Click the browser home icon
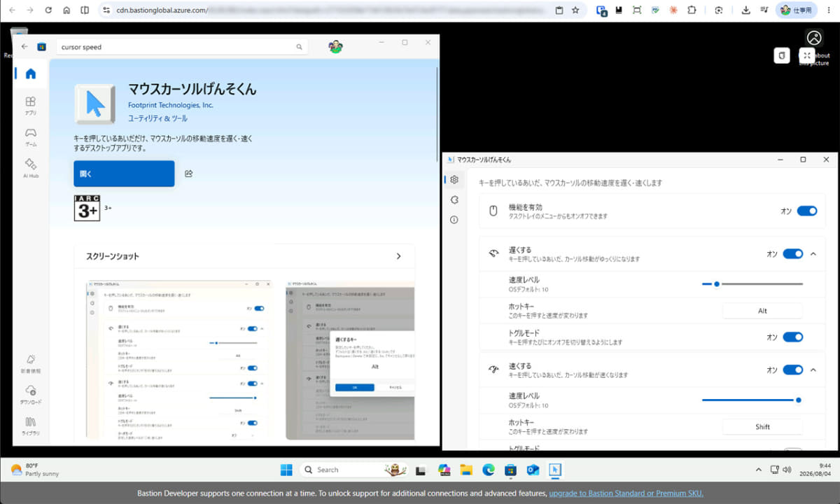The height and width of the screenshot is (504, 840). coord(66,10)
